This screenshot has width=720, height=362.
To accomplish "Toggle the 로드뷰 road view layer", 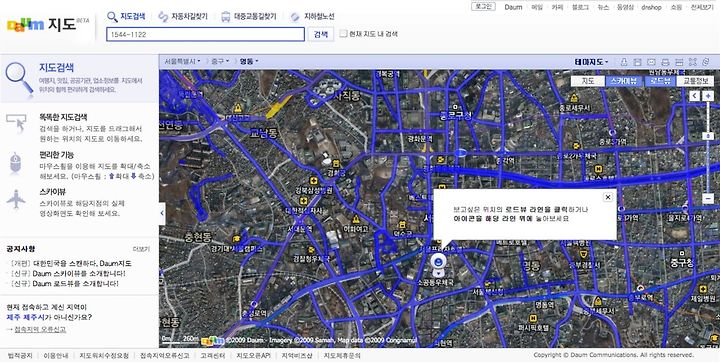I will [x=661, y=81].
